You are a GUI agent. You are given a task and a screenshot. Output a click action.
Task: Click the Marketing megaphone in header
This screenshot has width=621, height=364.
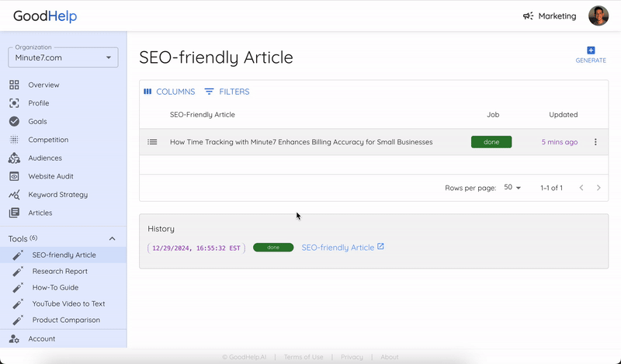(x=528, y=16)
